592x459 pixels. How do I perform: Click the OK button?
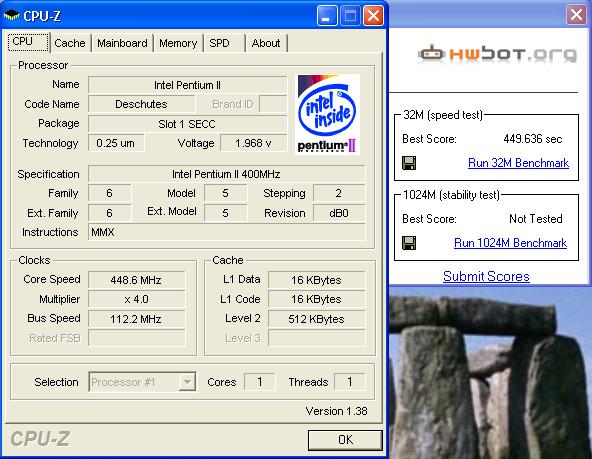click(345, 440)
